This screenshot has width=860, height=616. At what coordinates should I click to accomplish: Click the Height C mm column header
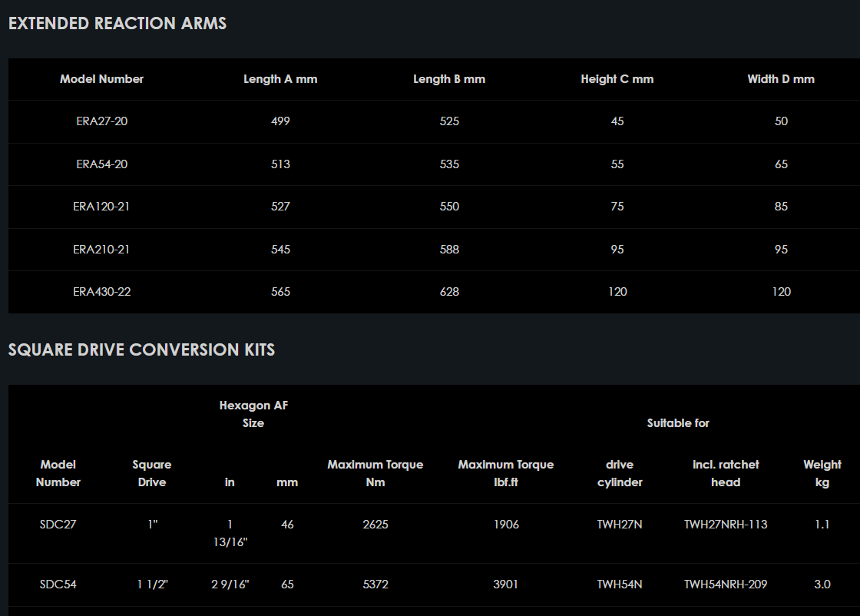click(x=617, y=79)
